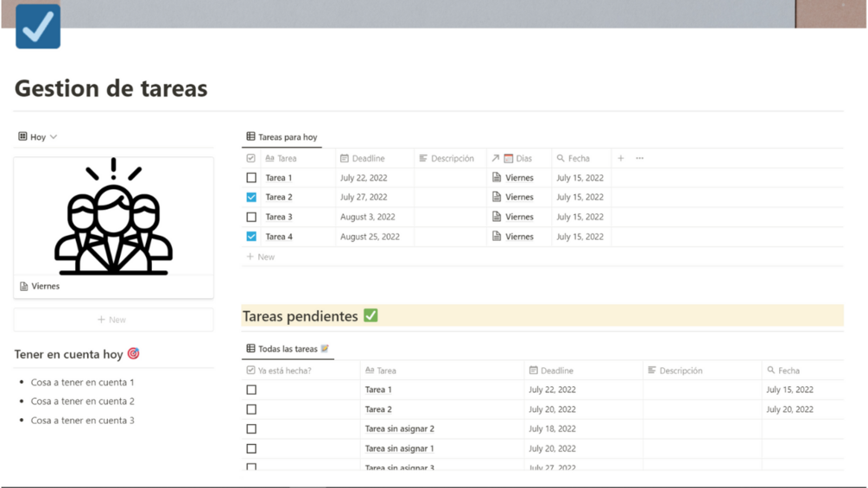The image size is (868, 488).
Task: Click the calendar icon beside upper Deadline header
Action: pyautogui.click(x=345, y=158)
